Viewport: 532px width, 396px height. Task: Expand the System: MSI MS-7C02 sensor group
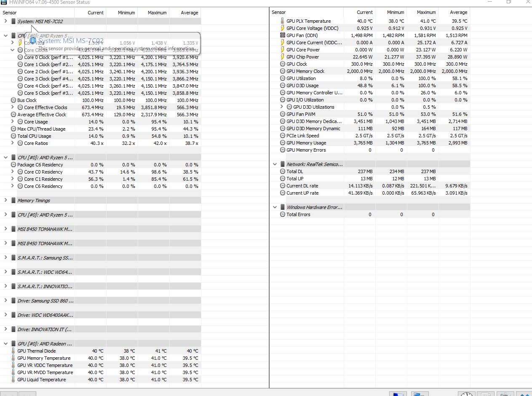(x=5, y=21)
